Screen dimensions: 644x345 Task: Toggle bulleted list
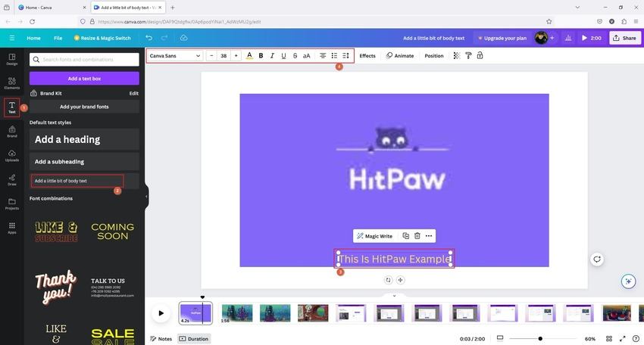334,56
